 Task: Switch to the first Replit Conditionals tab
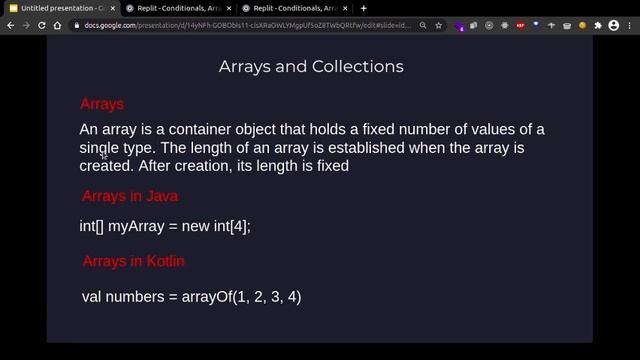[179, 8]
